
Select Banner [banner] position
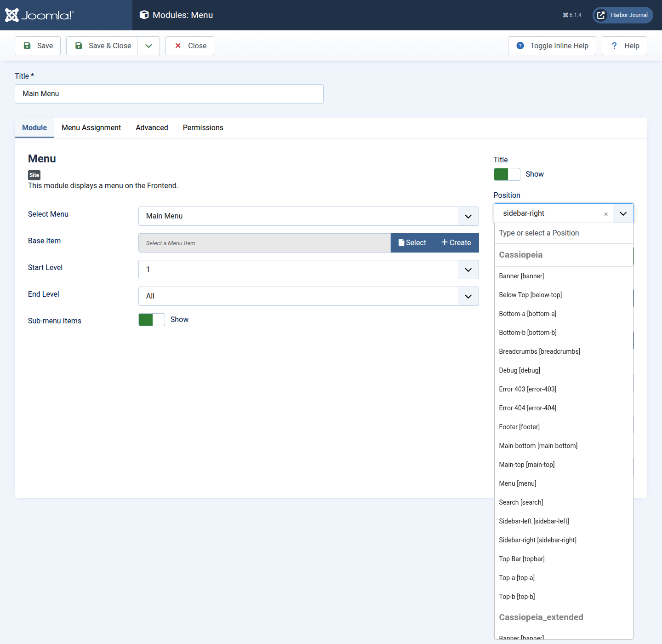tap(564, 276)
